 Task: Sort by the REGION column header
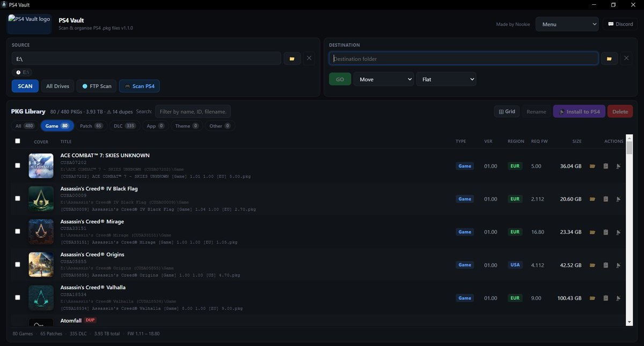pos(516,142)
